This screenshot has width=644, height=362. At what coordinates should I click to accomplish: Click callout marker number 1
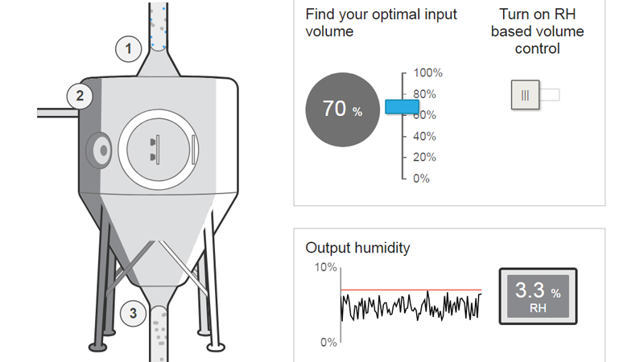pyautogui.click(x=128, y=49)
